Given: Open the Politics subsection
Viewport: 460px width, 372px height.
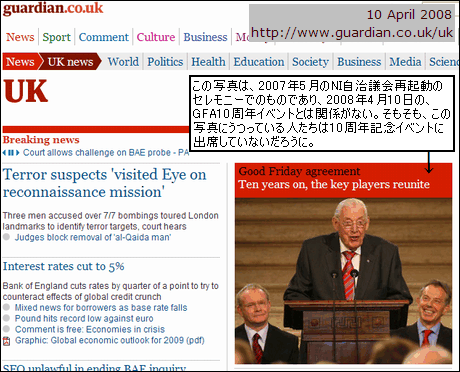Looking at the screenshot, I should [x=165, y=62].
